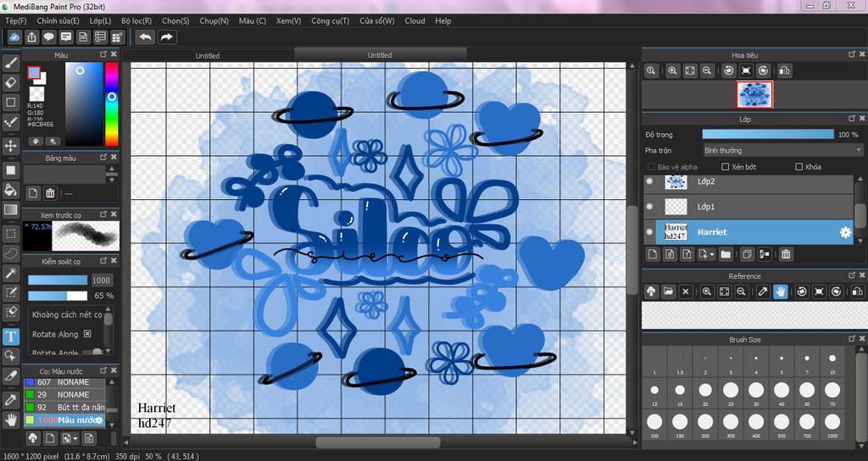The height and width of the screenshot is (461, 868).
Task: Select the Hand pan tool in left toolbar
Action: click(x=10, y=419)
